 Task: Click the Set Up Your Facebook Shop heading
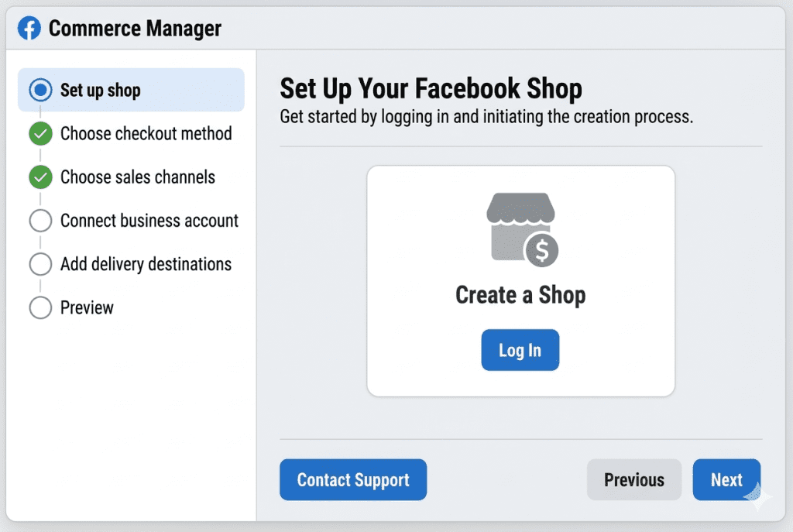point(431,88)
